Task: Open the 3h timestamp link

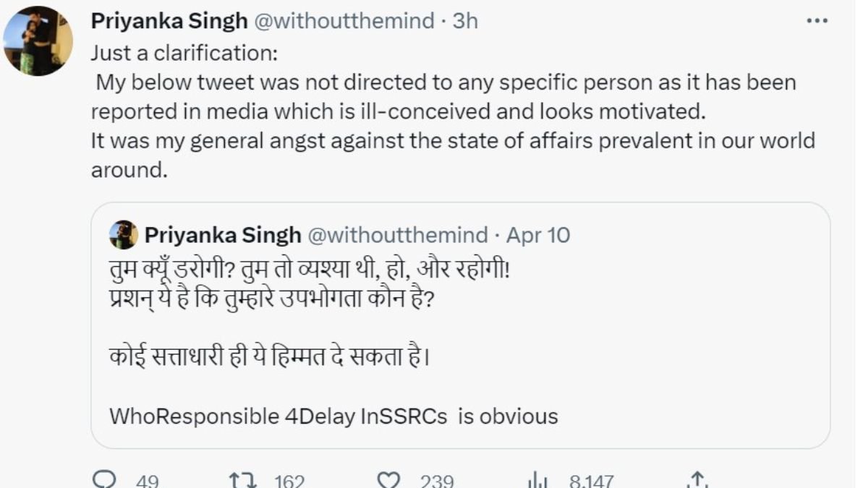Action: click(x=465, y=21)
